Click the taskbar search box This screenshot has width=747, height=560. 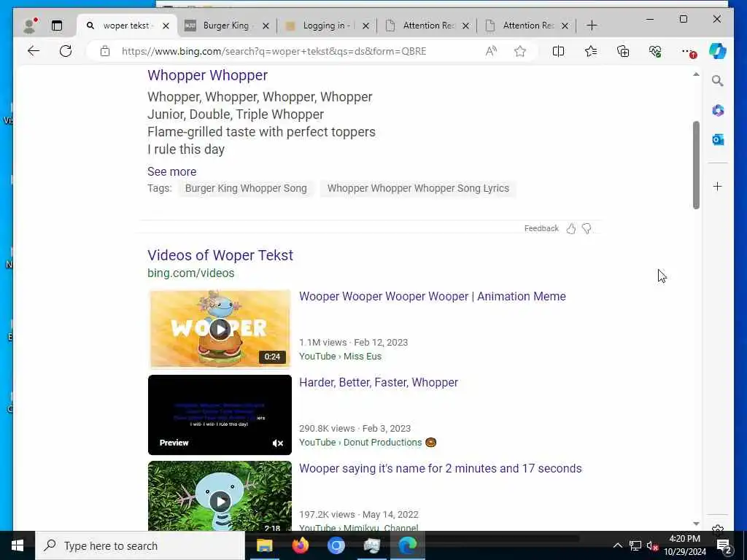pyautogui.click(x=140, y=545)
